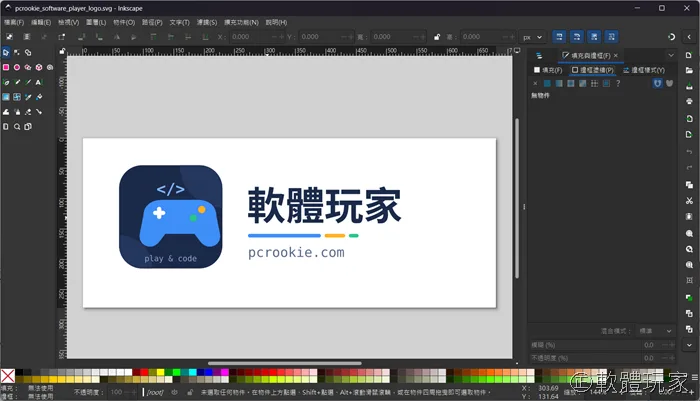Select the Shape Builder tool
Viewport: 700px width, 401px height.
coord(28,53)
